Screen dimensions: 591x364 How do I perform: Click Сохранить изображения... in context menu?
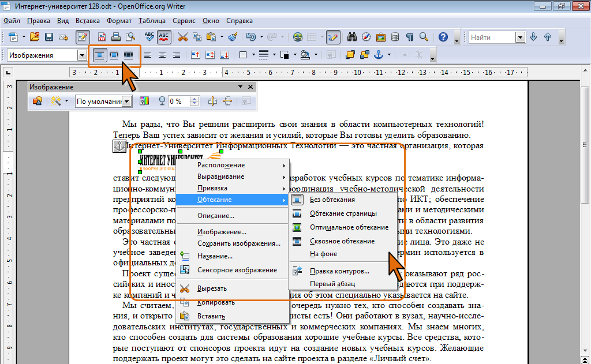pos(239,243)
